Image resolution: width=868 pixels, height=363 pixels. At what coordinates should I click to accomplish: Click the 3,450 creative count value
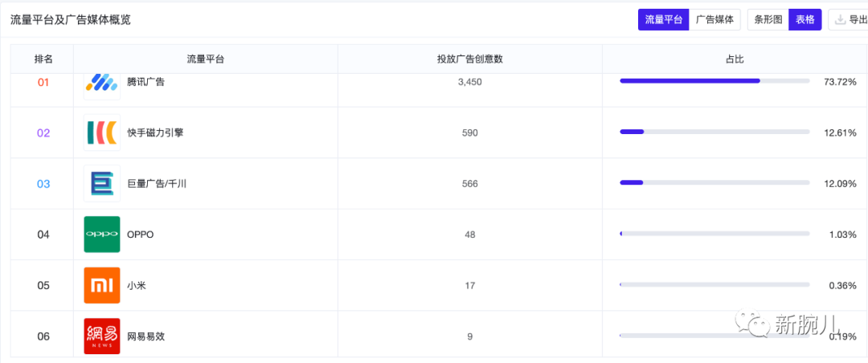(x=470, y=82)
